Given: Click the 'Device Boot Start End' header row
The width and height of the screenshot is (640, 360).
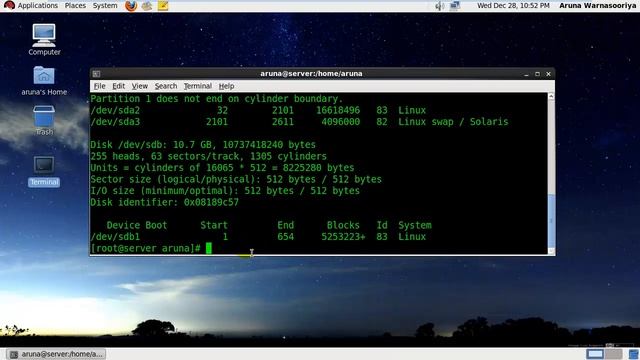Looking at the screenshot, I should click(x=269, y=225).
